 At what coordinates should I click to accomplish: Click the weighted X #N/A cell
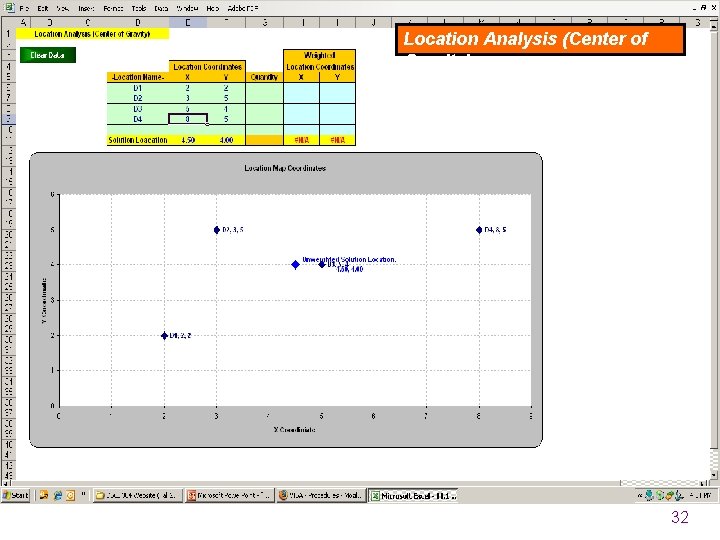coord(302,140)
